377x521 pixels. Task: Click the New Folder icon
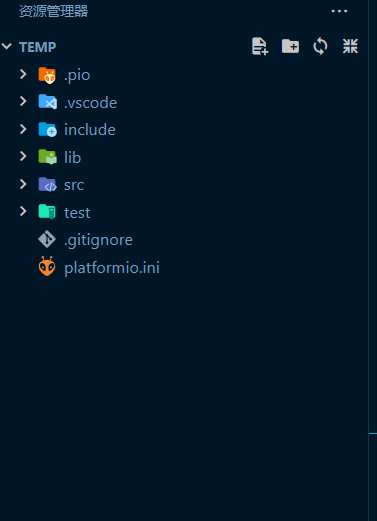pyautogui.click(x=290, y=46)
